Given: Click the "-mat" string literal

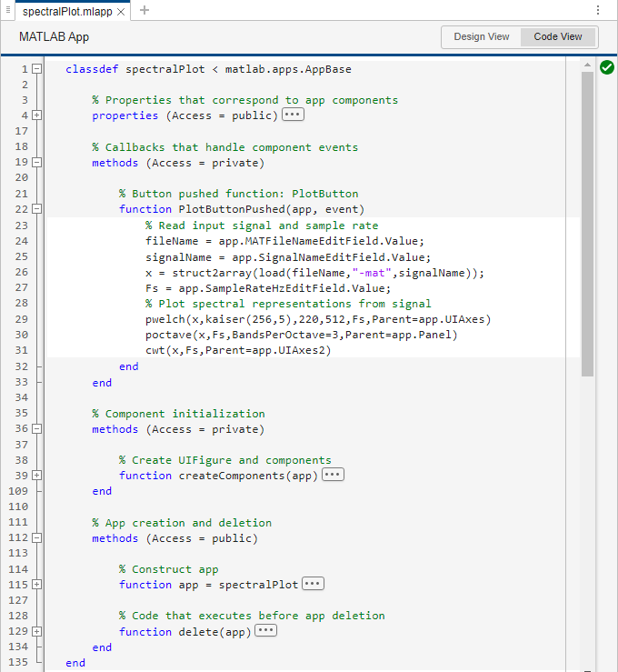Looking at the screenshot, I should pos(372,273).
